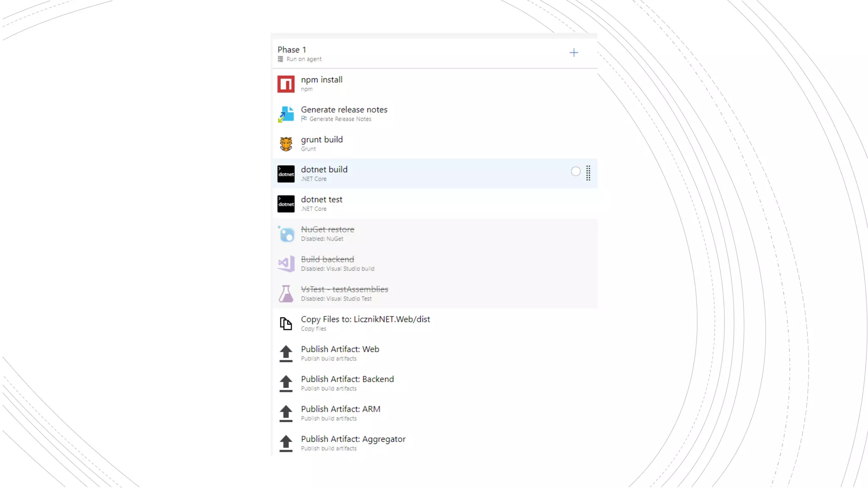
Task: Click the Copy Files document icon
Action: point(286,324)
